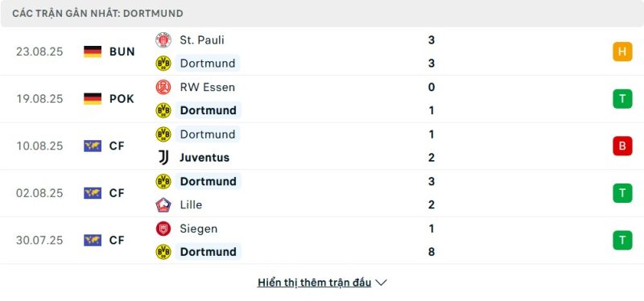Viewport: 644px width, 301px height.
Task: Click the Lille club crest
Action: (x=163, y=205)
